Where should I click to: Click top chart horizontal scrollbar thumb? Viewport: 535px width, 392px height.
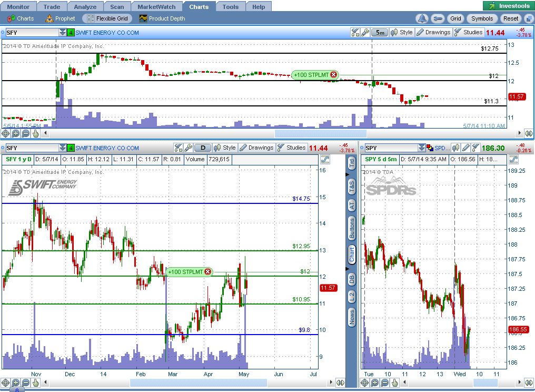click(321, 133)
